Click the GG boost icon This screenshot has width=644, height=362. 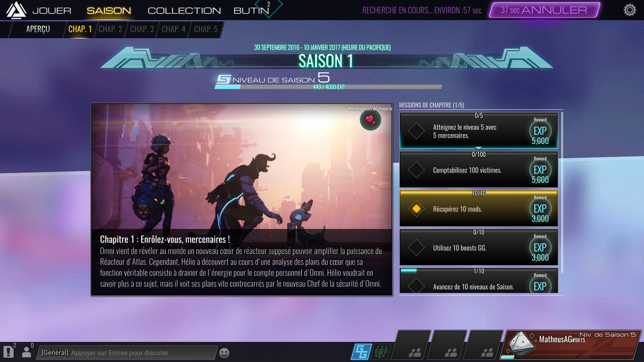[361, 352]
